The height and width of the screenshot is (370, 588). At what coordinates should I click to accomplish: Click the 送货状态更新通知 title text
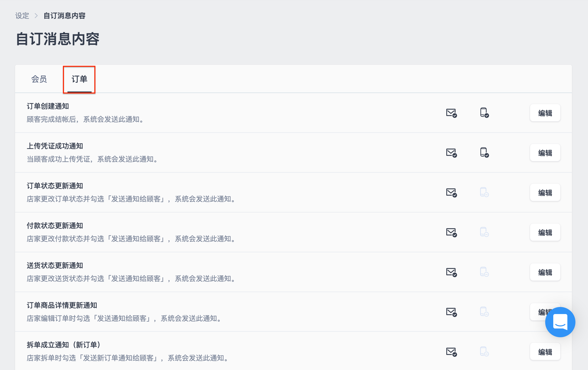coord(55,266)
